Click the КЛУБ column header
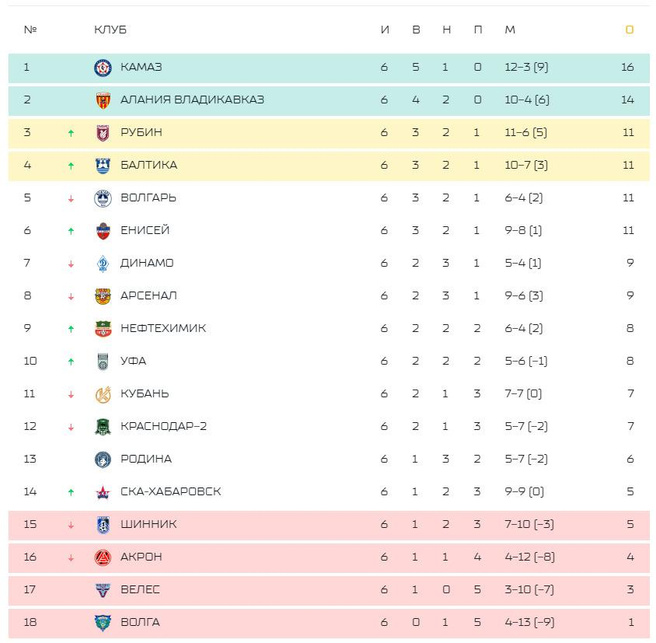This screenshot has height=643, width=656. point(110,30)
